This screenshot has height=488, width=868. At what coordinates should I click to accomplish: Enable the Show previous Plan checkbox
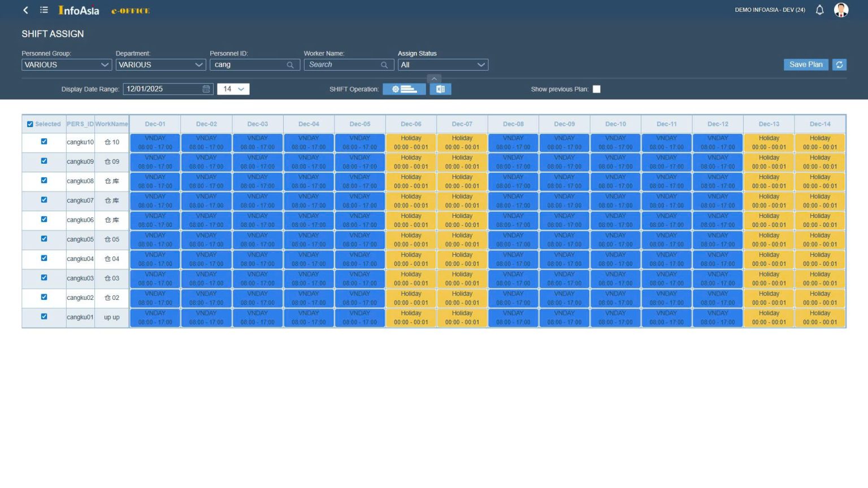[596, 89]
